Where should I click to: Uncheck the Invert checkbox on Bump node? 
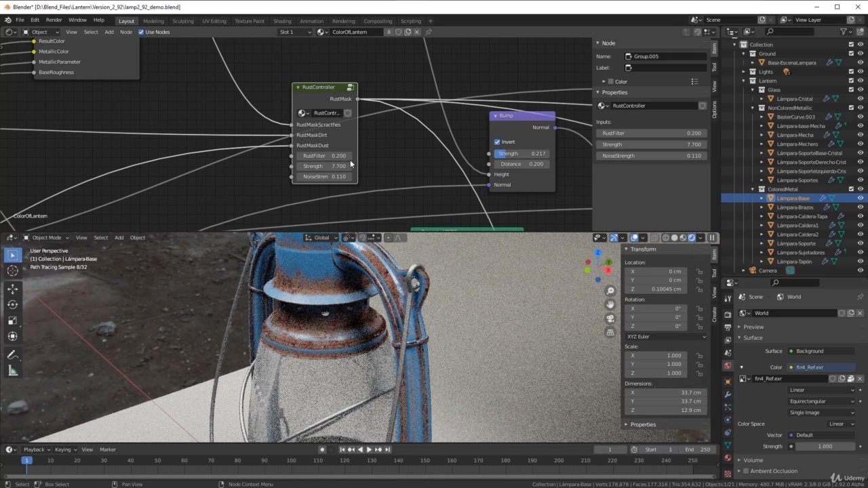[x=497, y=142]
